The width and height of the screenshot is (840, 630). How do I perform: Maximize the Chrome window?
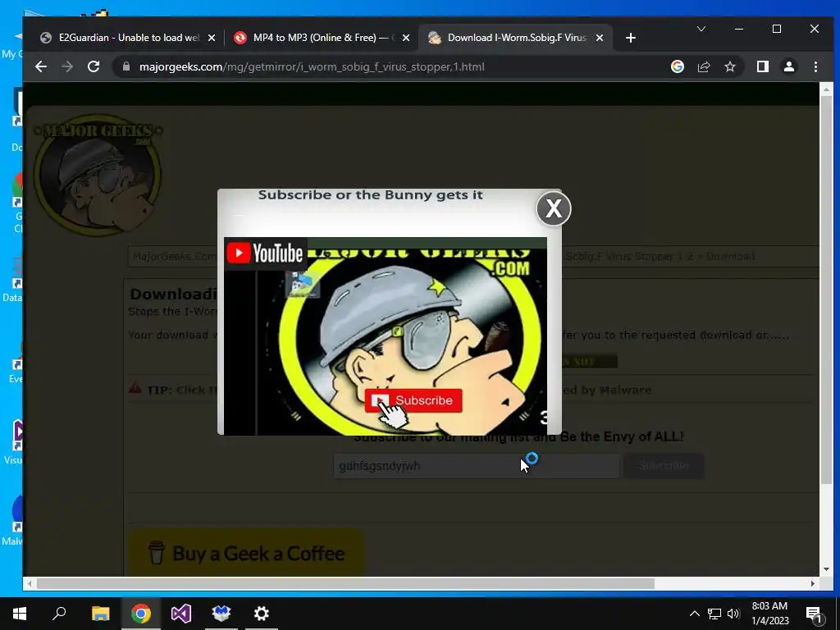pyautogui.click(x=777, y=29)
